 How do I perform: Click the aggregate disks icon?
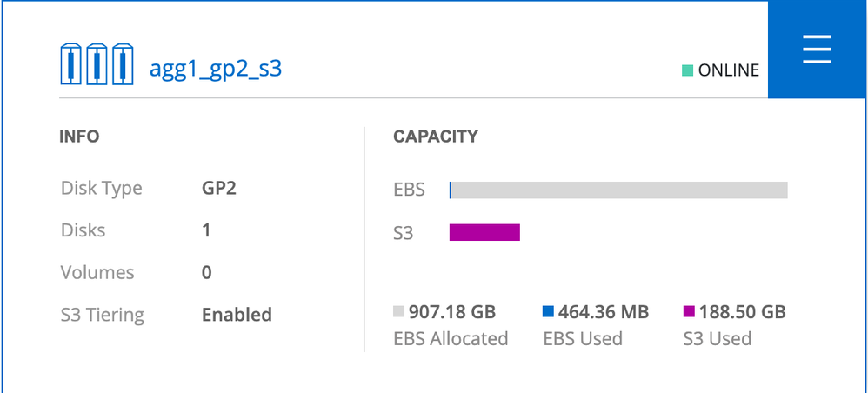point(97,64)
